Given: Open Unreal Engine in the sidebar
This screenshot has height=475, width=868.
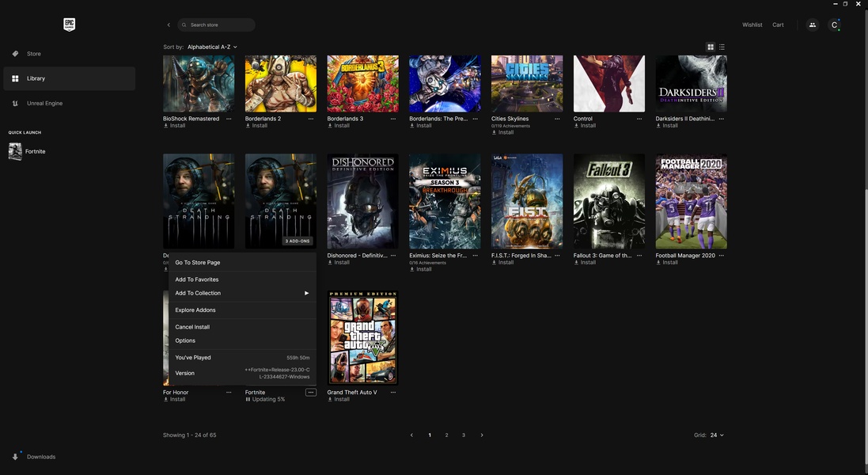Looking at the screenshot, I should click(x=44, y=103).
